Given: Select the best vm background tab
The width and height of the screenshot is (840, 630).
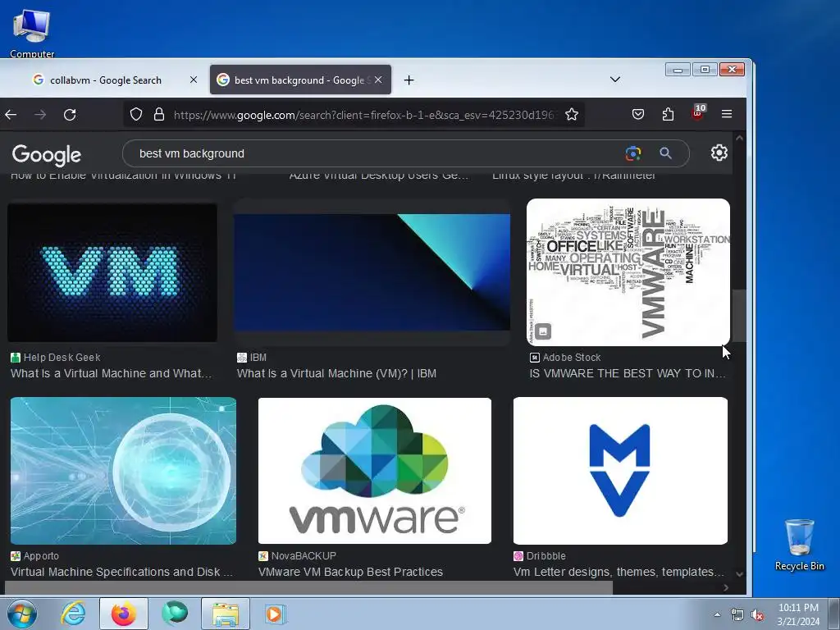Looking at the screenshot, I should (300, 80).
